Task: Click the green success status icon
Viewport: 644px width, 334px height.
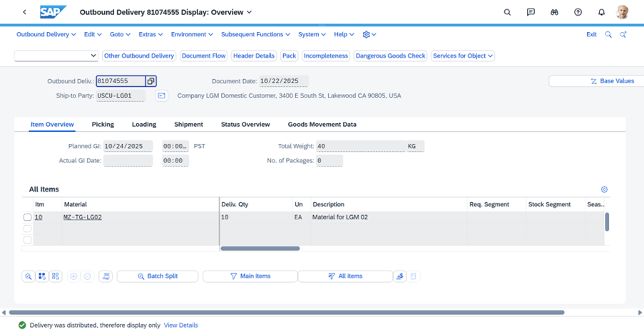Action: (22, 325)
